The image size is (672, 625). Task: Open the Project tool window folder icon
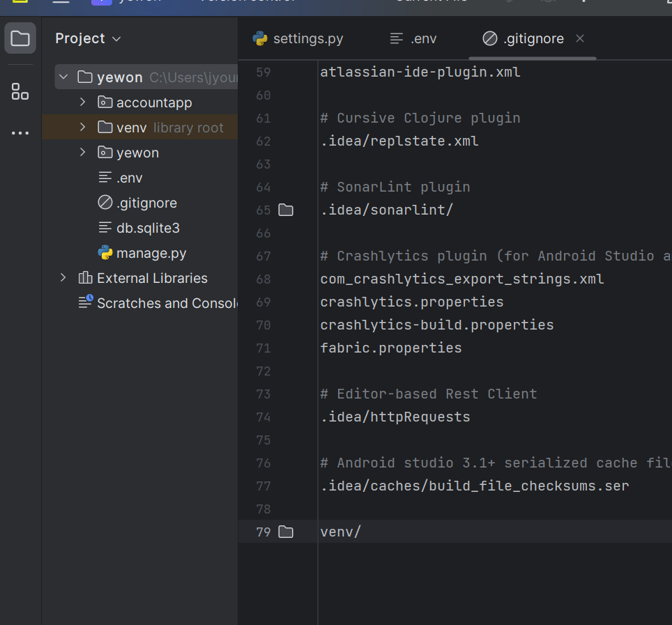click(x=20, y=38)
